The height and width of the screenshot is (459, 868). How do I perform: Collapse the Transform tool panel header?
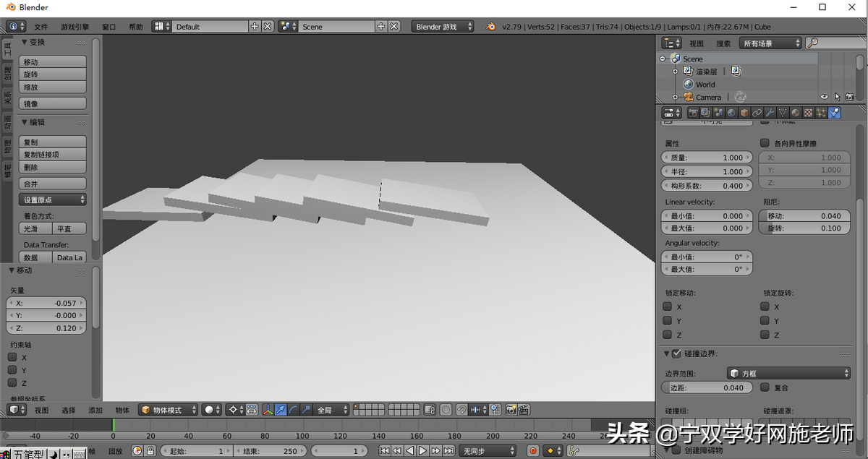[x=33, y=42]
